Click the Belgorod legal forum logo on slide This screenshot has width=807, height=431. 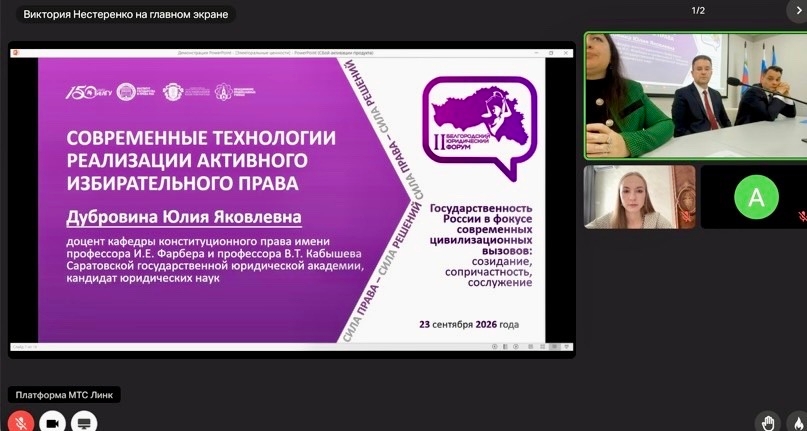point(479,128)
